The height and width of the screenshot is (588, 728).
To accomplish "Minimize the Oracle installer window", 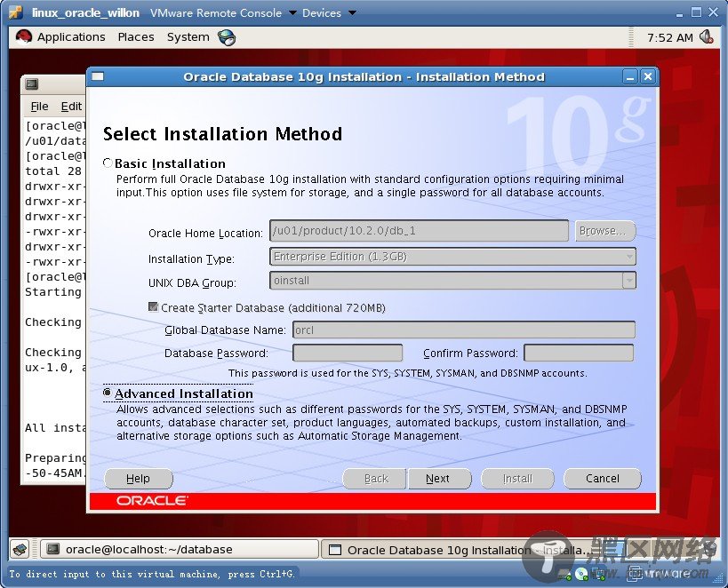I will click(x=630, y=76).
